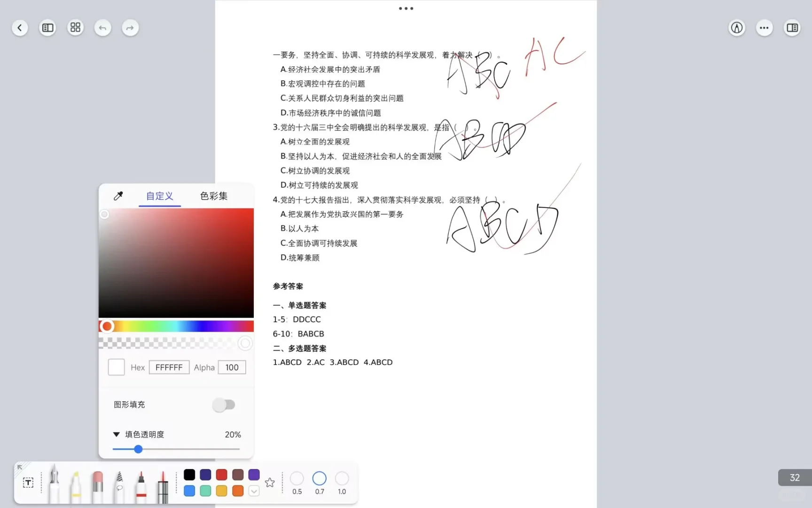Open the extra colors chevron dropdown
This screenshot has height=508, width=812.
tap(254, 491)
